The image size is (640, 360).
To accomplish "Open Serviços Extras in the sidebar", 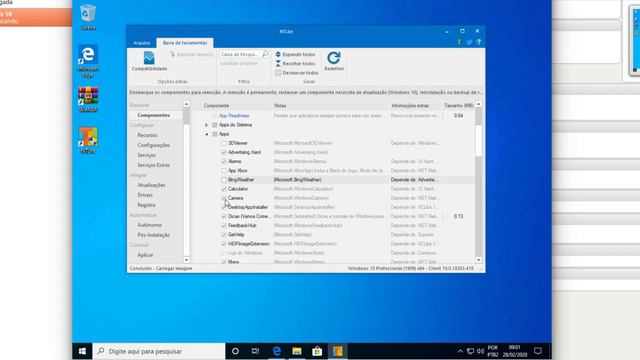I will (153, 165).
